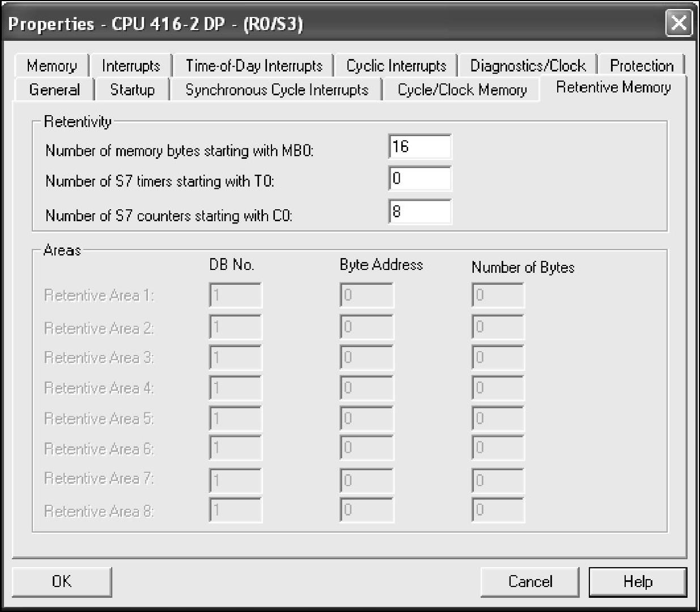
Task: Click 'Number of S7 timers starting with T0' label
Action: pos(160,182)
